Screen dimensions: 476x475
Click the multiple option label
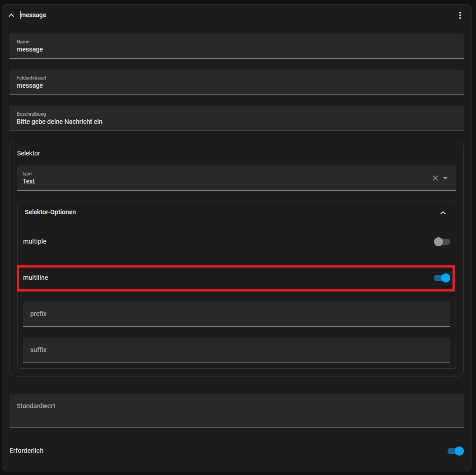(x=35, y=241)
